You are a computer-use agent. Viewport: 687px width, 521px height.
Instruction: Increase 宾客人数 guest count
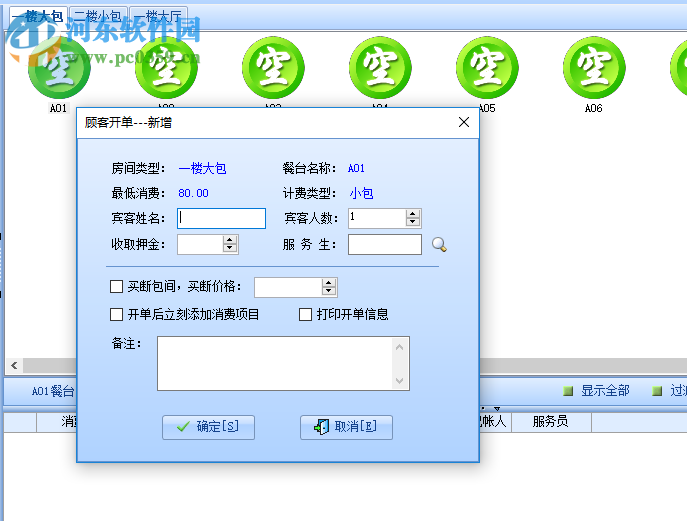412,214
